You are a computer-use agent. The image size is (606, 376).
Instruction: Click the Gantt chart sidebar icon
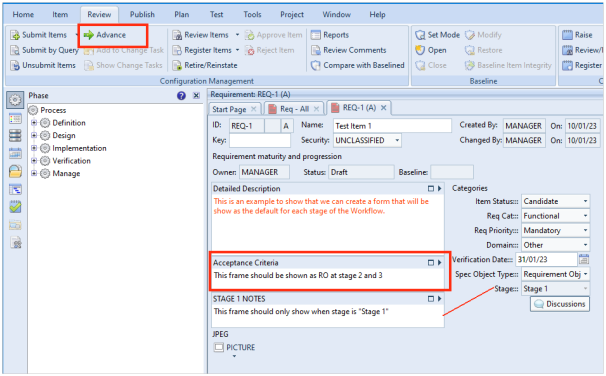click(x=15, y=189)
